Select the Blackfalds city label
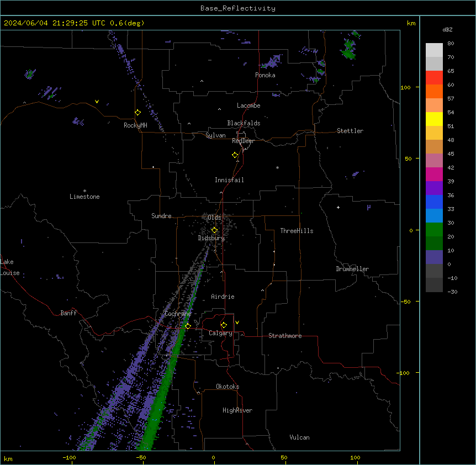The width and height of the screenshot is (476, 465). click(x=244, y=123)
